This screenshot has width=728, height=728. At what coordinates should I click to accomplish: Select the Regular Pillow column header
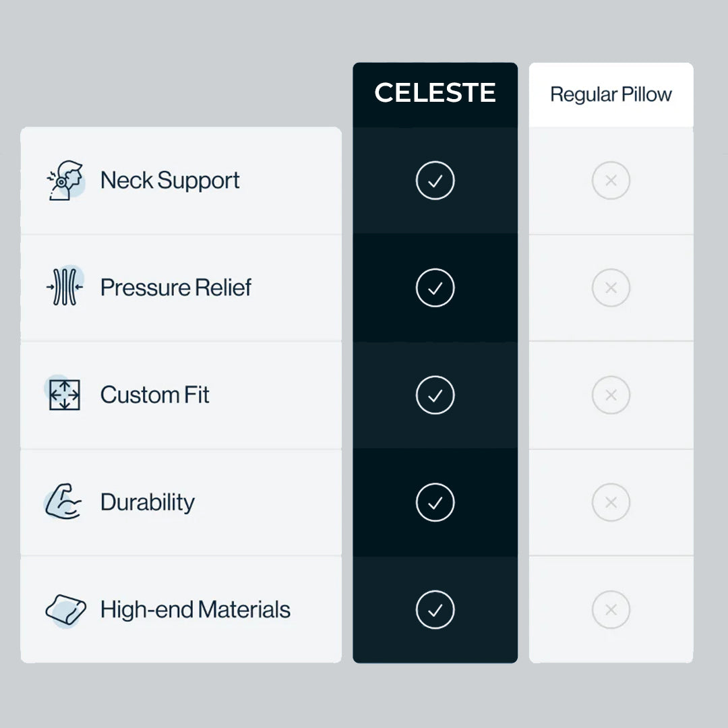pos(611,94)
